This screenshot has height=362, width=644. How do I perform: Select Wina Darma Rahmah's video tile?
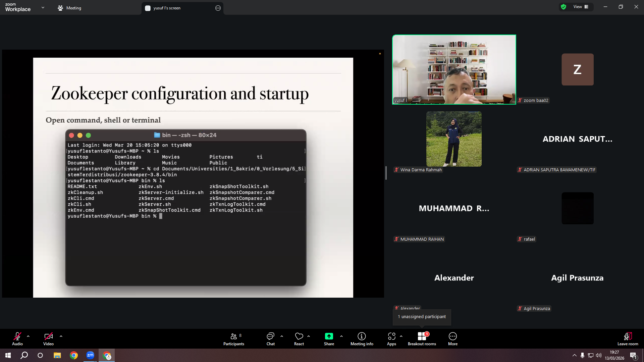point(454,139)
